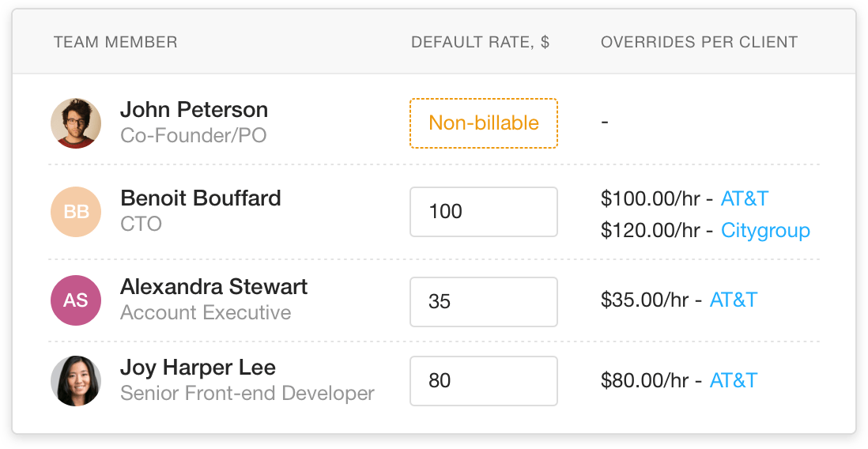Select the name John Peterson
Image resolution: width=868 pixels, height=449 pixels.
click(194, 110)
